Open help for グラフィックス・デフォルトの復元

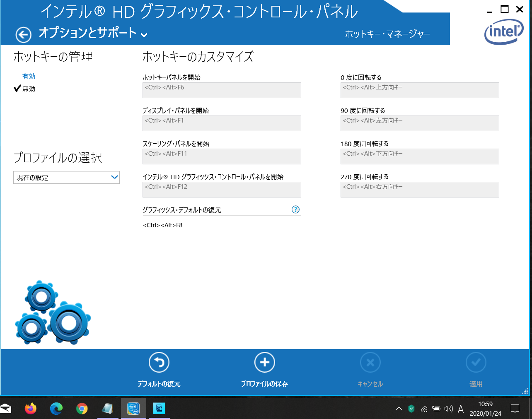295,209
